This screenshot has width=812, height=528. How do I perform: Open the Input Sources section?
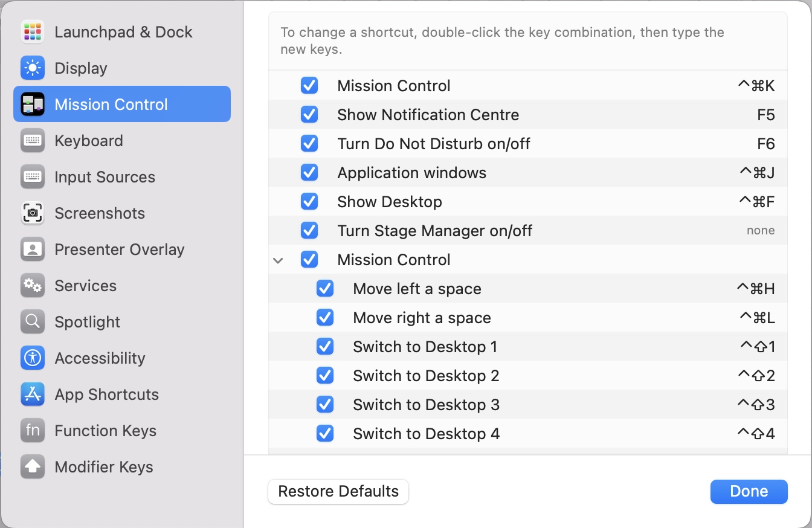(105, 176)
